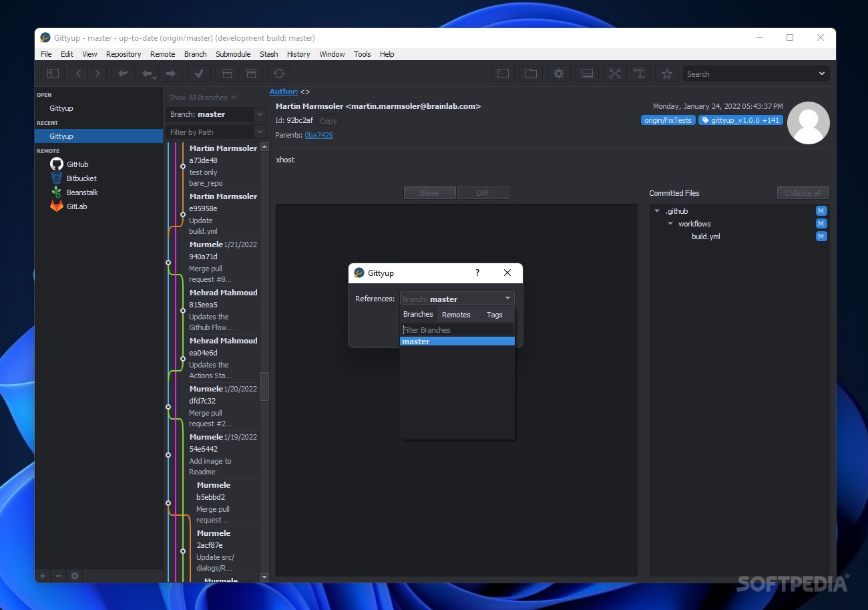Click the commit list scrollbar up arrow

coord(264,146)
